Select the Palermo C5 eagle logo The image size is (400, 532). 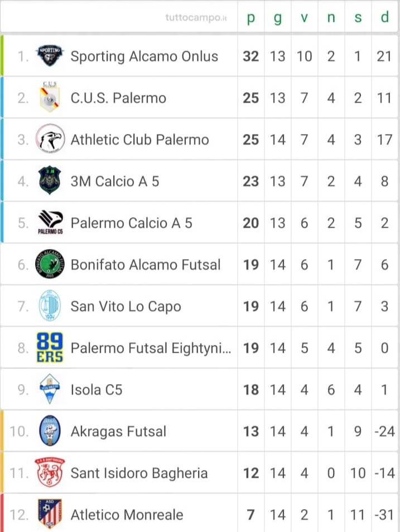coord(50,222)
